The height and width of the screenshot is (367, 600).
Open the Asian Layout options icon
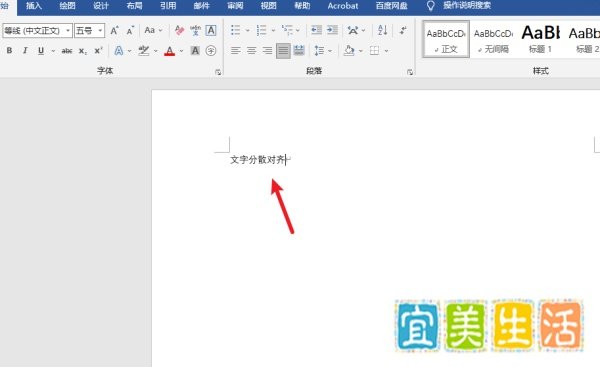tap(353, 30)
